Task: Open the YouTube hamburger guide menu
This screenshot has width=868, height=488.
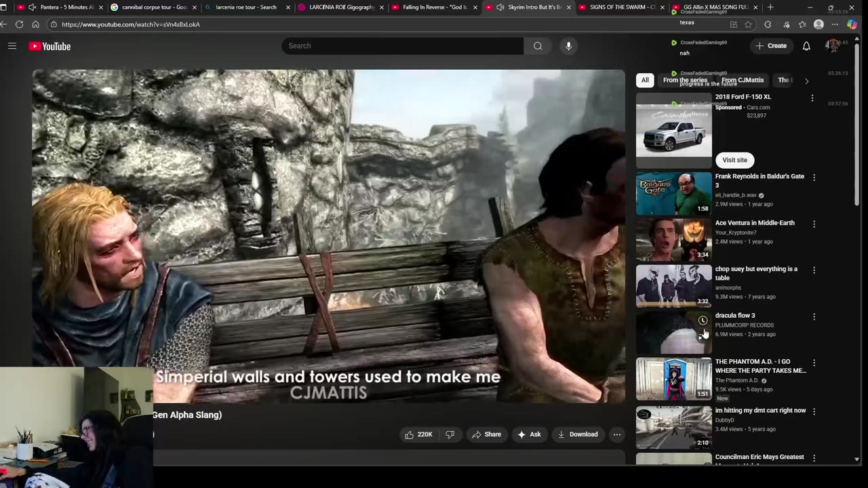Action: pos(12,46)
